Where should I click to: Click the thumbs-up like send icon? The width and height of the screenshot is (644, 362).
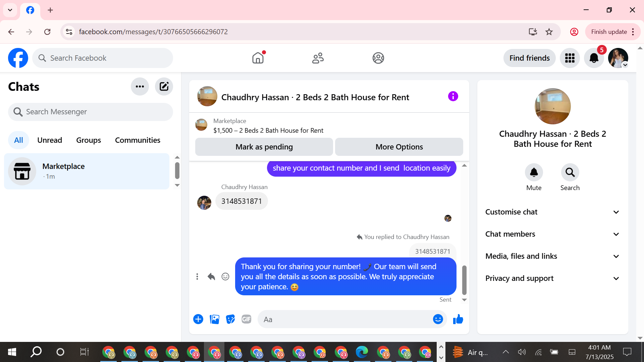(458, 319)
